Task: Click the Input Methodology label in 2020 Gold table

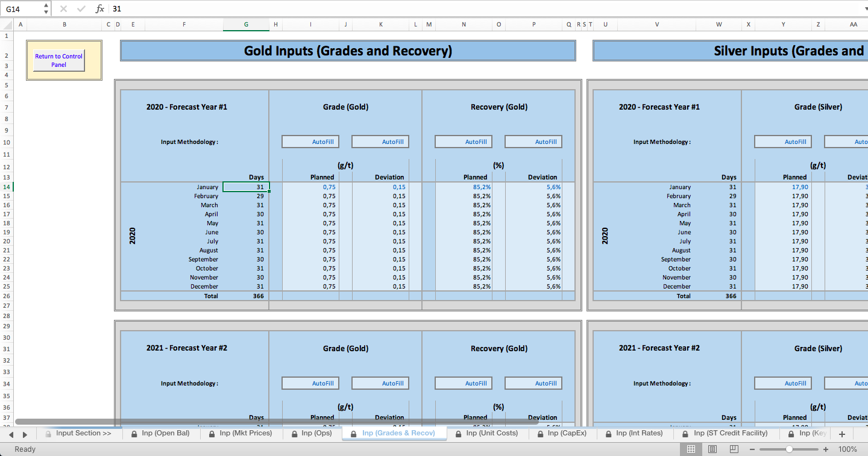Action: click(x=189, y=142)
